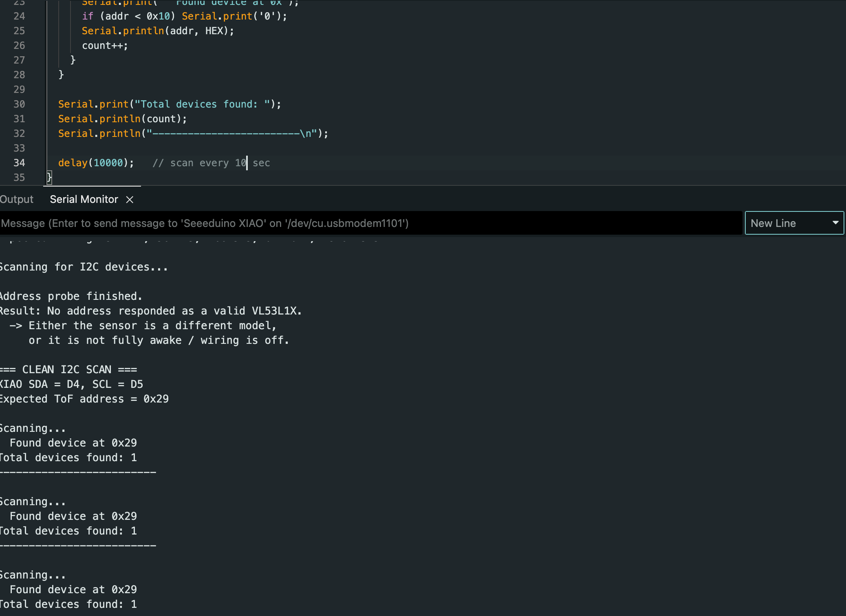Click line number 34 in gutter
Image resolution: width=846 pixels, height=616 pixels.
[x=19, y=163]
